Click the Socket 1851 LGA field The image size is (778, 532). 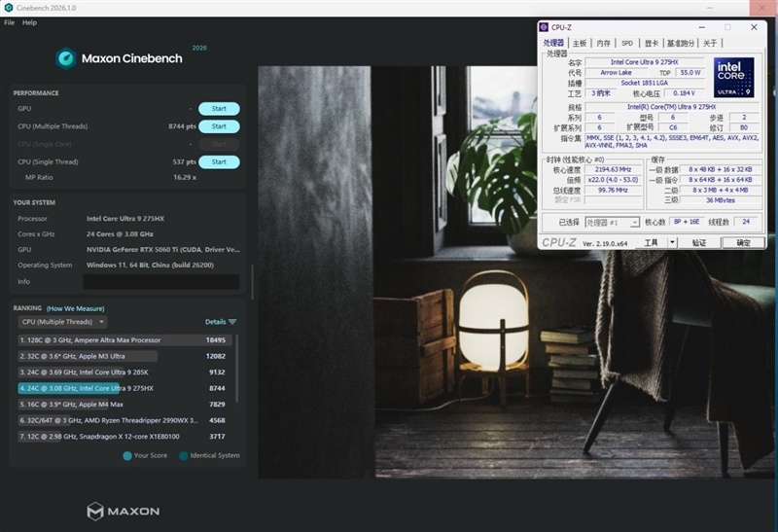(644, 83)
